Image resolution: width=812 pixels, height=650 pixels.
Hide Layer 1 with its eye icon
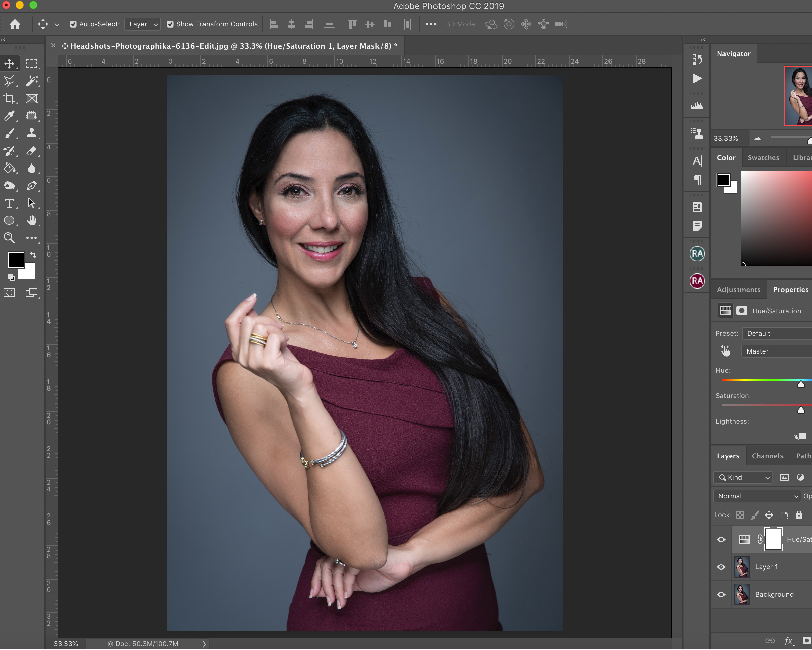721,567
